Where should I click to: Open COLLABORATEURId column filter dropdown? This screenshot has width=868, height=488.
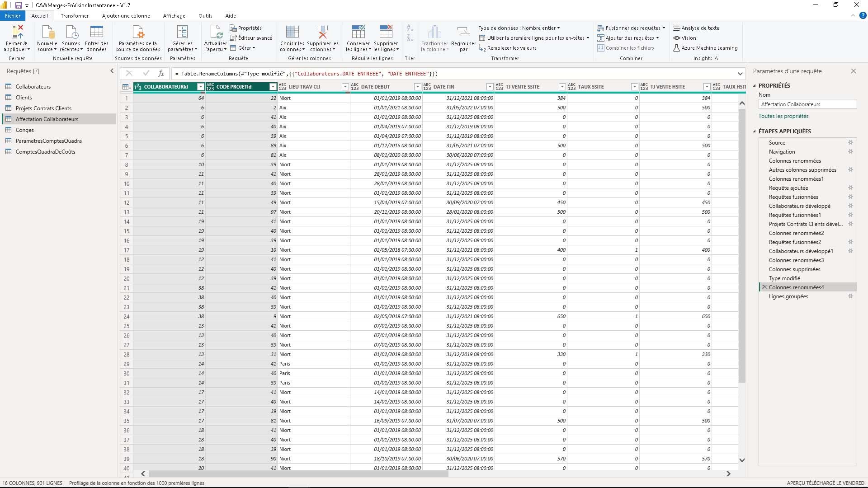tap(201, 87)
